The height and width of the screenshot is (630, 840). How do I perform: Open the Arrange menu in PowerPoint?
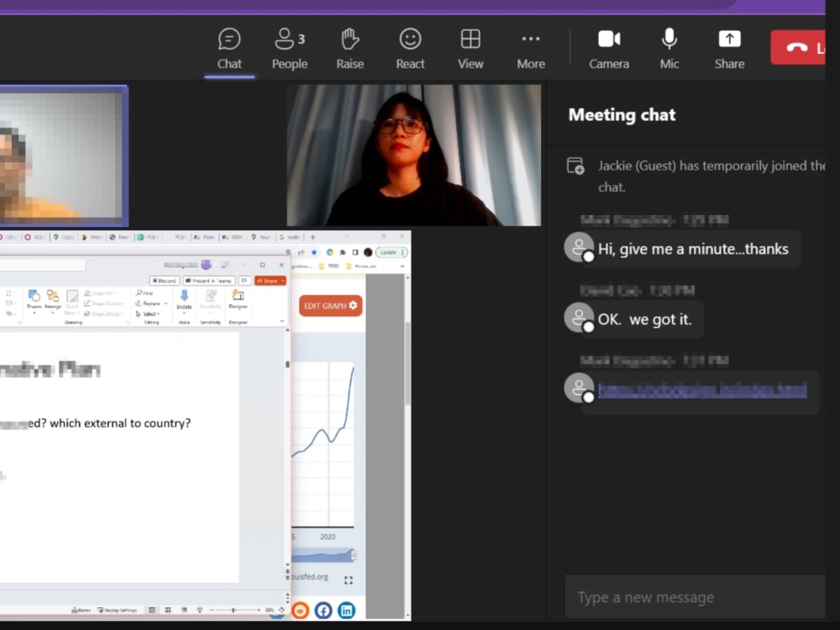click(52, 301)
